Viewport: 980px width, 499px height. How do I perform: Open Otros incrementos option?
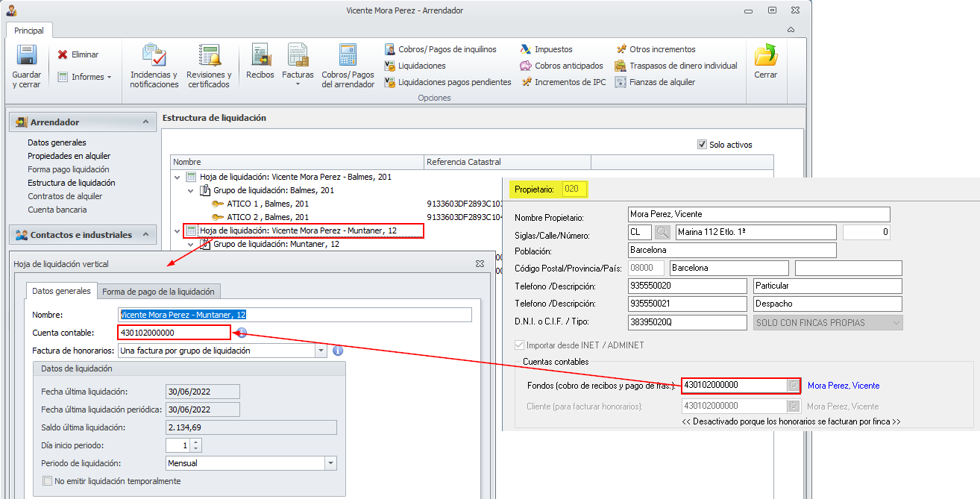pos(655,49)
